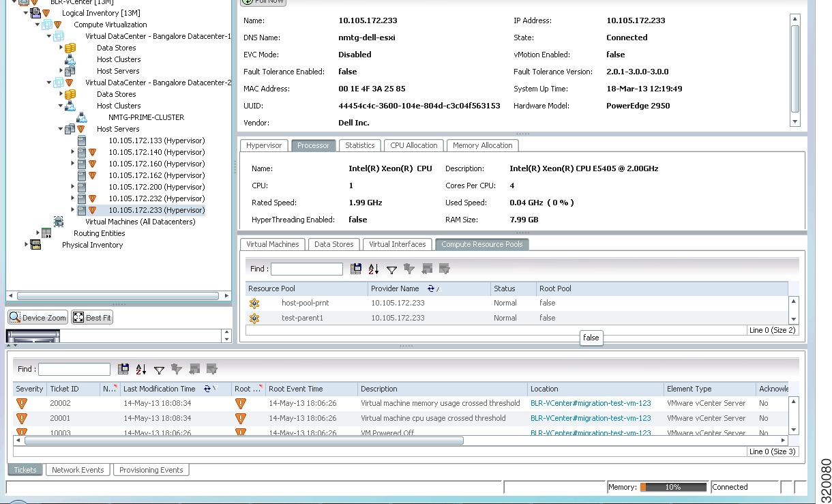Click Find field in resource pools panel

coord(307,269)
